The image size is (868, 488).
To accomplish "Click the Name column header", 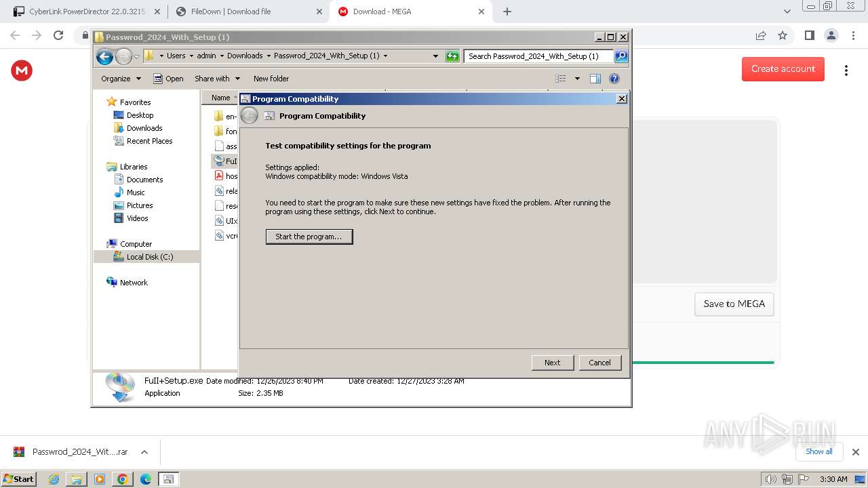I will pos(221,98).
